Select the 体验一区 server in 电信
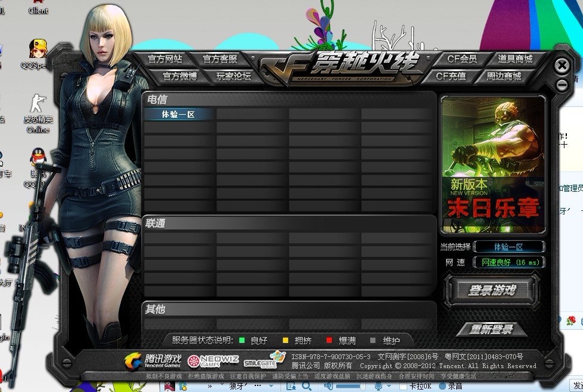Image resolution: width=583 pixels, height=392 pixels. [178, 115]
